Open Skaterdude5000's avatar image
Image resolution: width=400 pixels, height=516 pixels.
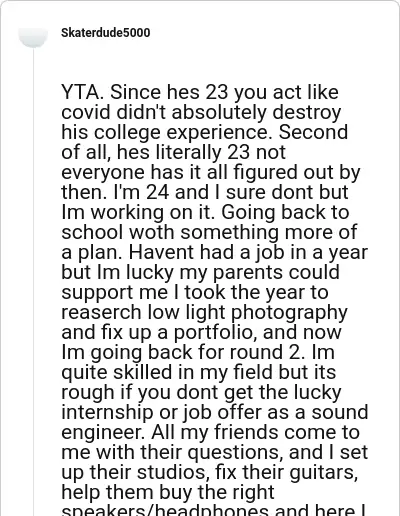(33, 37)
